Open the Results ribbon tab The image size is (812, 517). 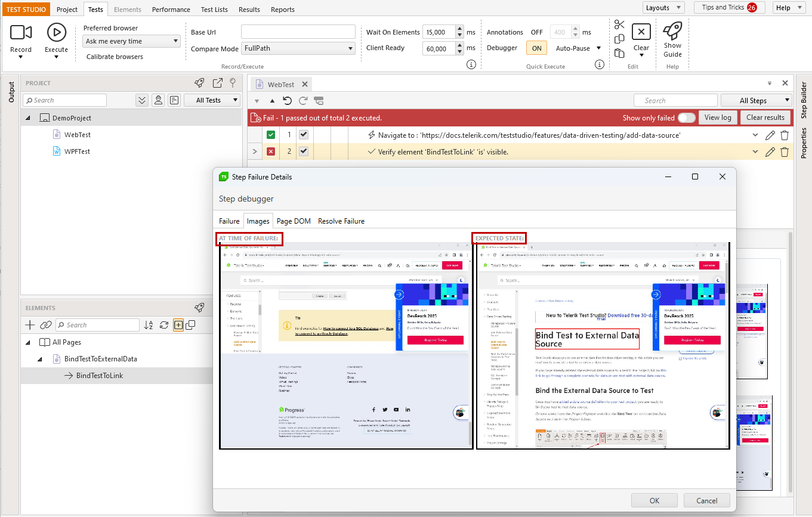tap(249, 10)
